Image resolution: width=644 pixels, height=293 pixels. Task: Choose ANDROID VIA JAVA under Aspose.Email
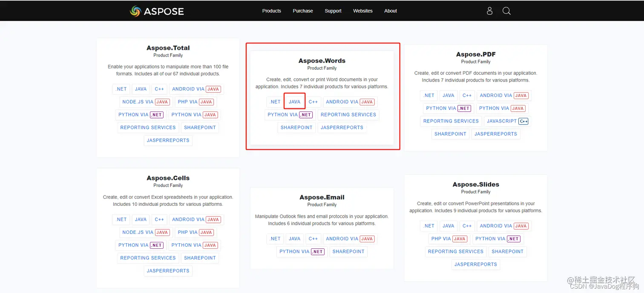(x=350, y=239)
